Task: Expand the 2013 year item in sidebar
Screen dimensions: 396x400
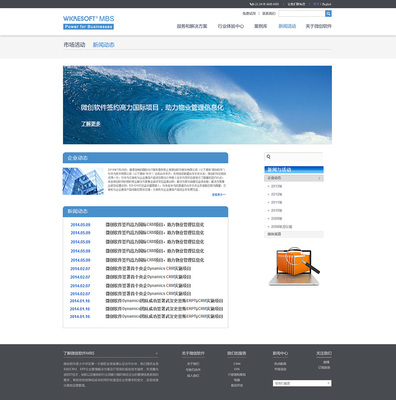Action: [x=276, y=186]
